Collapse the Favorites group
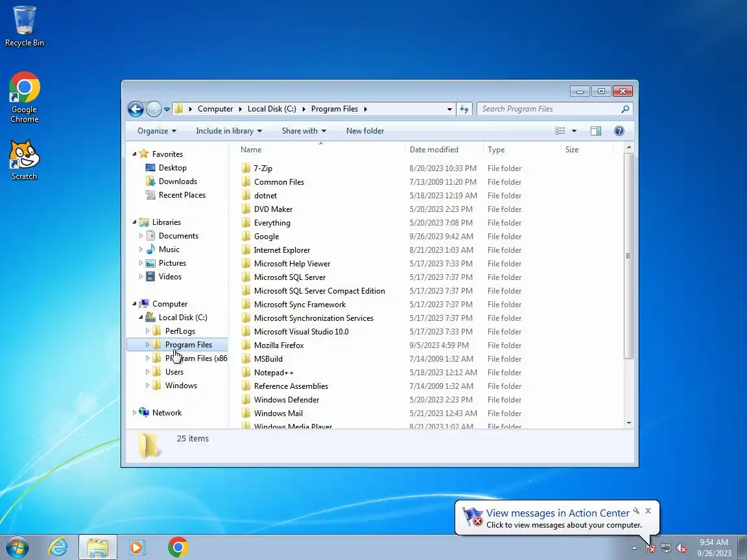The height and width of the screenshot is (560, 747). [134, 154]
